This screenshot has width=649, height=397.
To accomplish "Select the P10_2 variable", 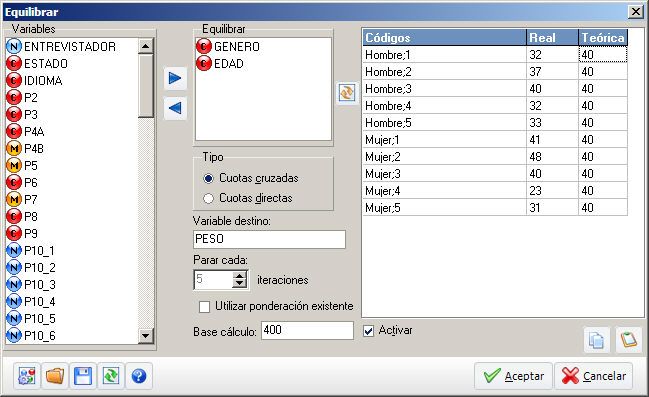I will pyautogui.click(x=31, y=267).
